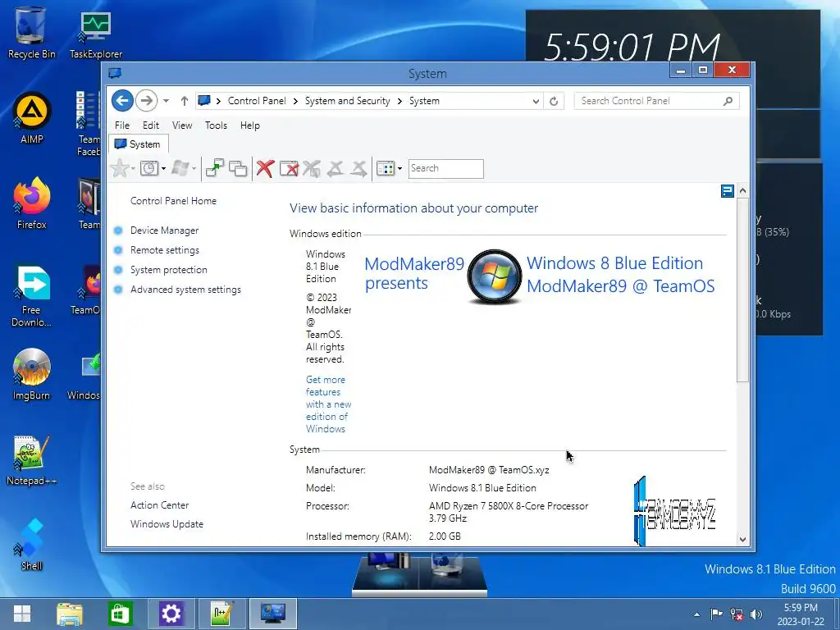Open the Recycle Bin desktop icon
Viewport: 840px width, 630px height.
(31, 32)
